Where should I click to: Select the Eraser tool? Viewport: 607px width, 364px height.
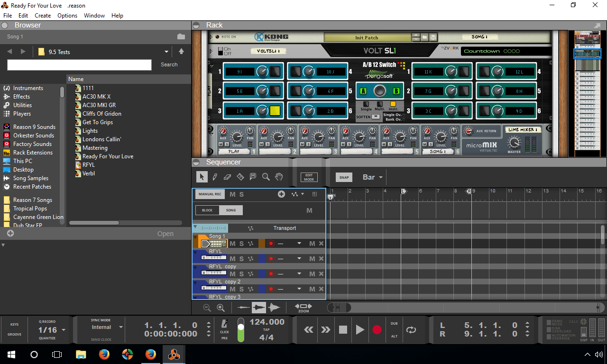pyautogui.click(x=227, y=177)
